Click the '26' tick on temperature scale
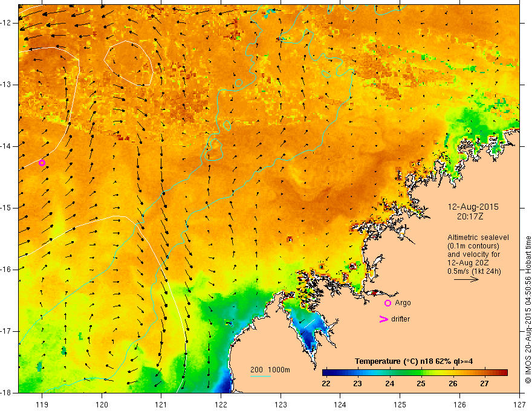Viewport: 532px width, 411px height. pyautogui.click(x=453, y=384)
